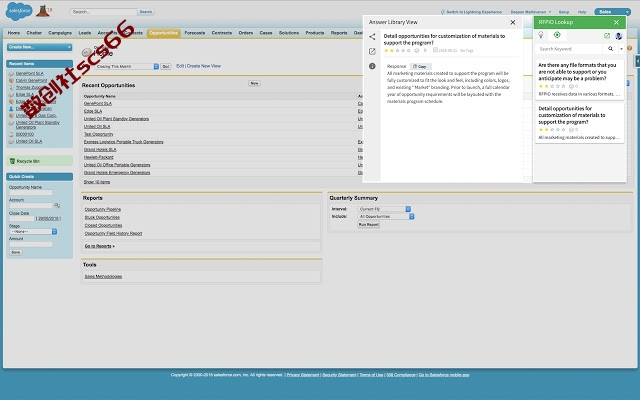Open the Leads tab
This screenshot has height=400, width=640.
point(85,33)
